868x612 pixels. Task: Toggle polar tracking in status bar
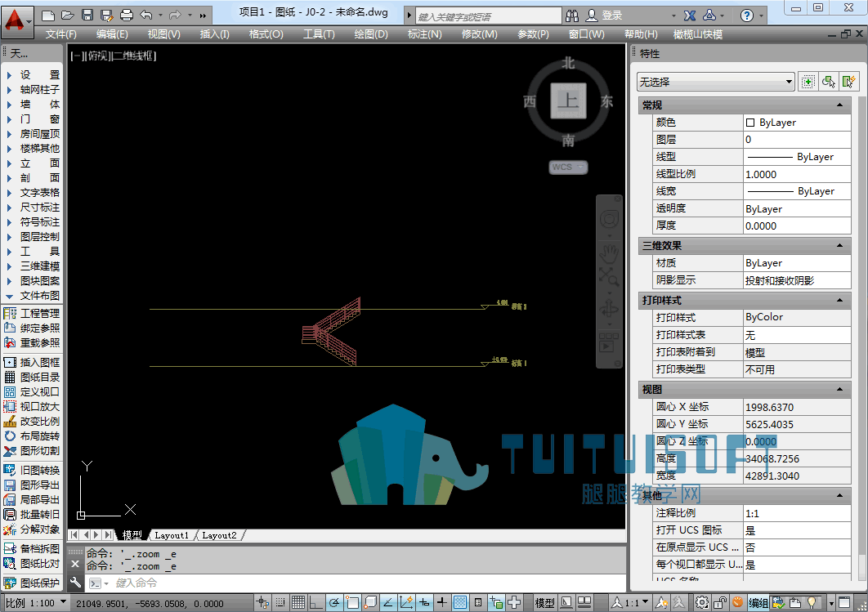coord(334,602)
